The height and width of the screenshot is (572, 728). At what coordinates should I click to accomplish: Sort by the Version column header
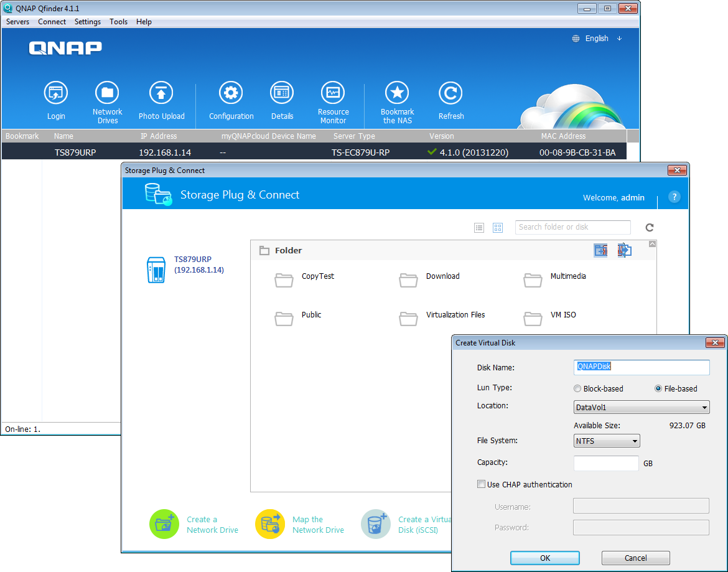pos(442,136)
